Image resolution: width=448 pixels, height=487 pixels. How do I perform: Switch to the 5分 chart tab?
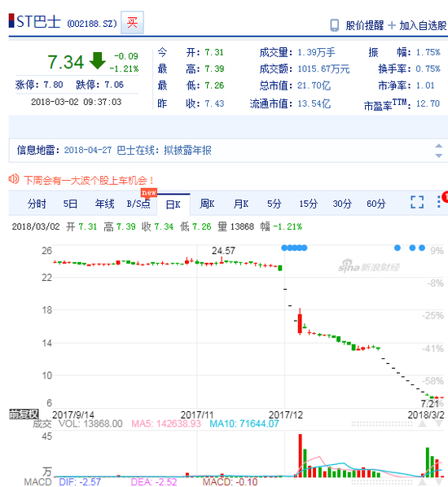(275, 204)
